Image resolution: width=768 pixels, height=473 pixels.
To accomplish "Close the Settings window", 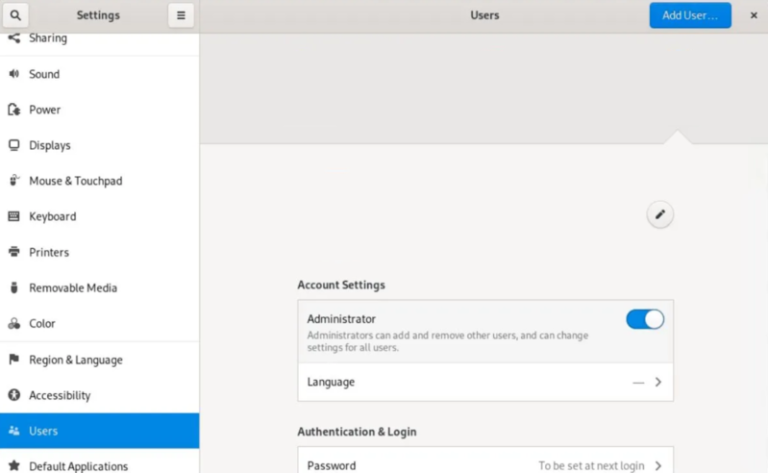I will pos(753,15).
